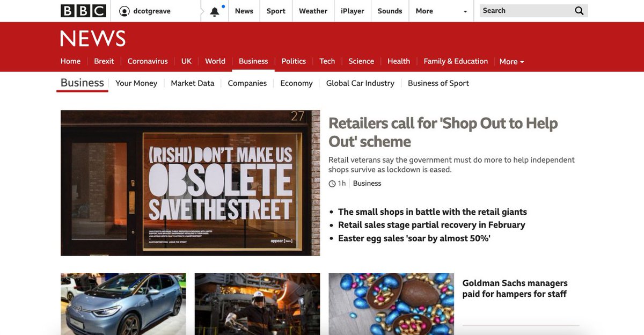This screenshot has width=644, height=335.
Task: Open the chocolate Easter eggs thumbnail
Action: point(391,304)
